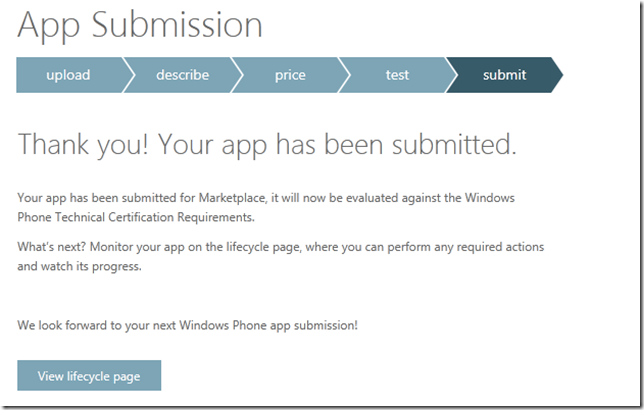
Task: Click the View lifecycle page button
Action: (89, 375)
